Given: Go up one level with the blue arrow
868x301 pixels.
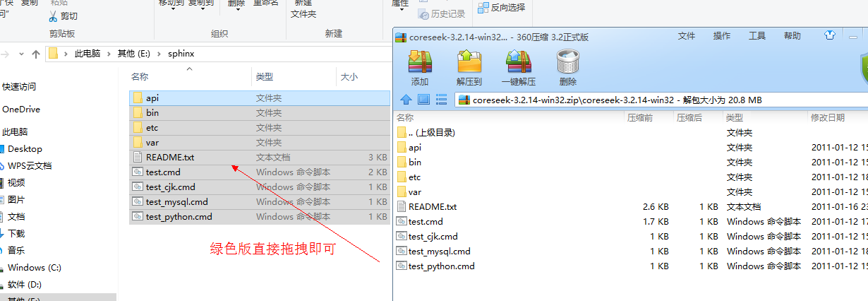Looking at the screenshot, I should pyautogui.click(x=406, y=100).
